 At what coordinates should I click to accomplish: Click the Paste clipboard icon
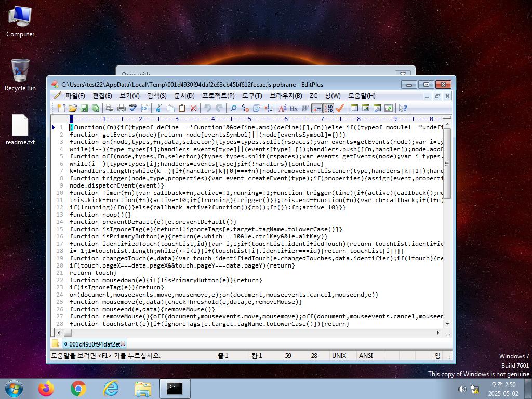[182, 108]
